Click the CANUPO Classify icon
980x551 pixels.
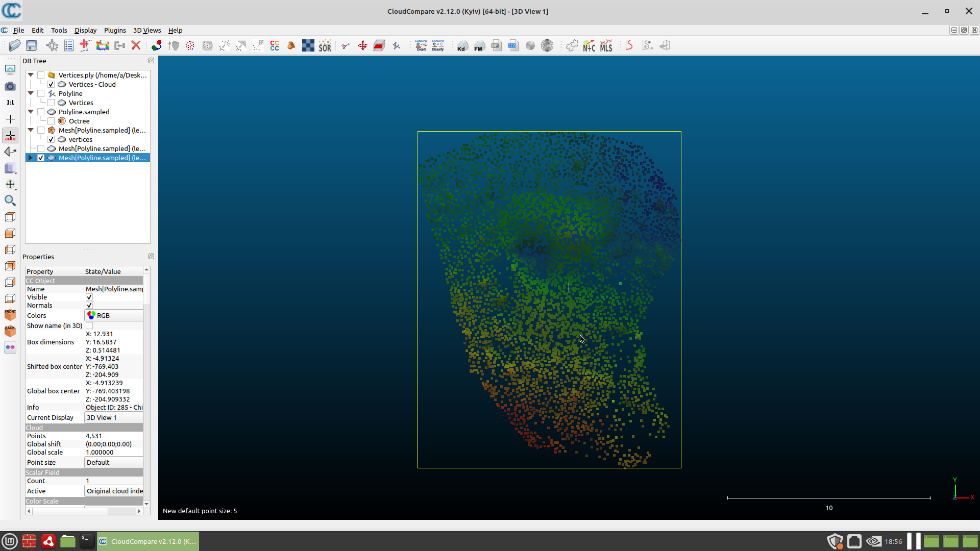438,46
